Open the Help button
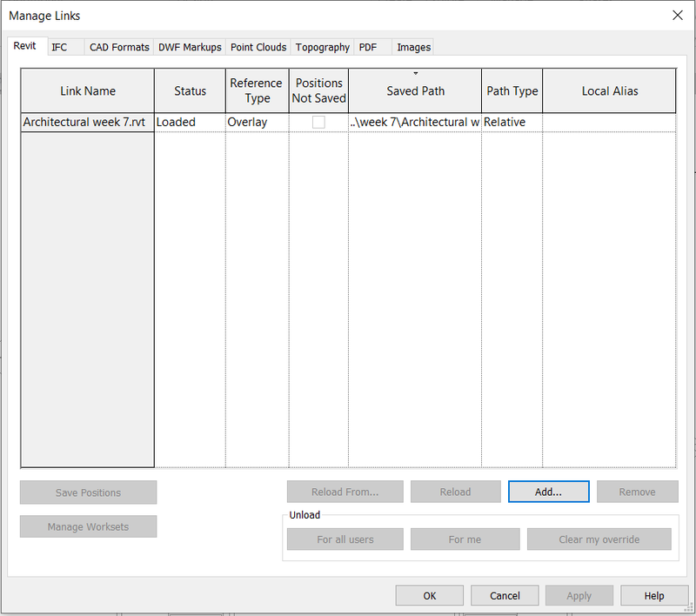This screenshot has width=696, height=616. coord(654,596)
